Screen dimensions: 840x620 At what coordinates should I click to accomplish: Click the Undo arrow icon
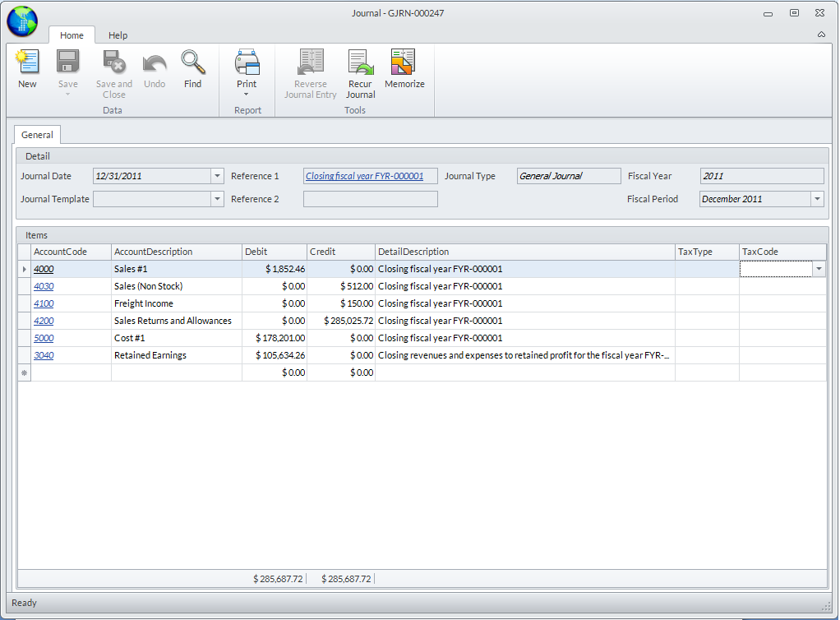click(x=155, y=62)
